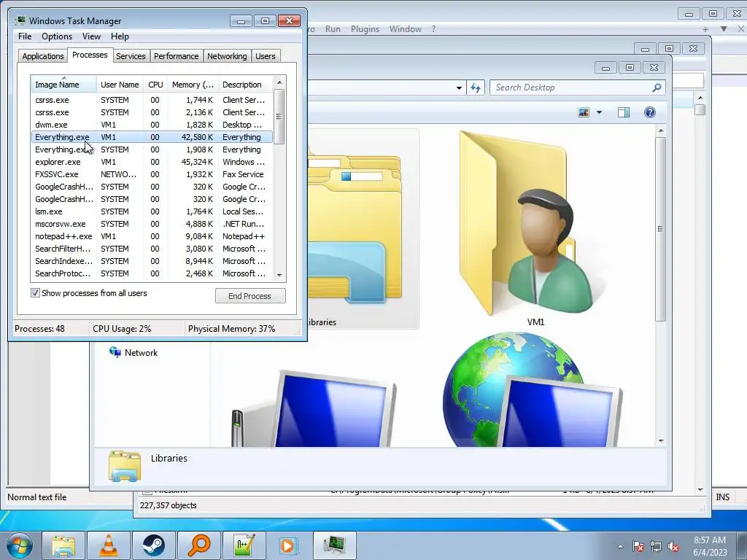Click the search magnifier in Search Desktop

click(x=657, y=87)
